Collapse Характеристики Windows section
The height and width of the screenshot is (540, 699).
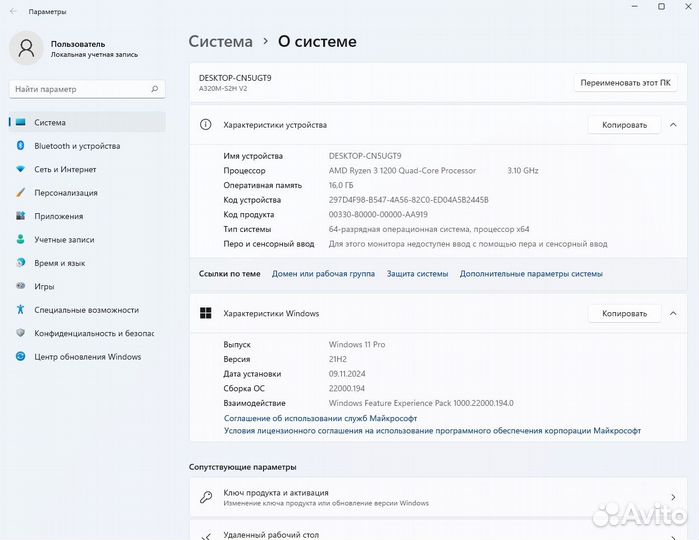click(672, 313)
